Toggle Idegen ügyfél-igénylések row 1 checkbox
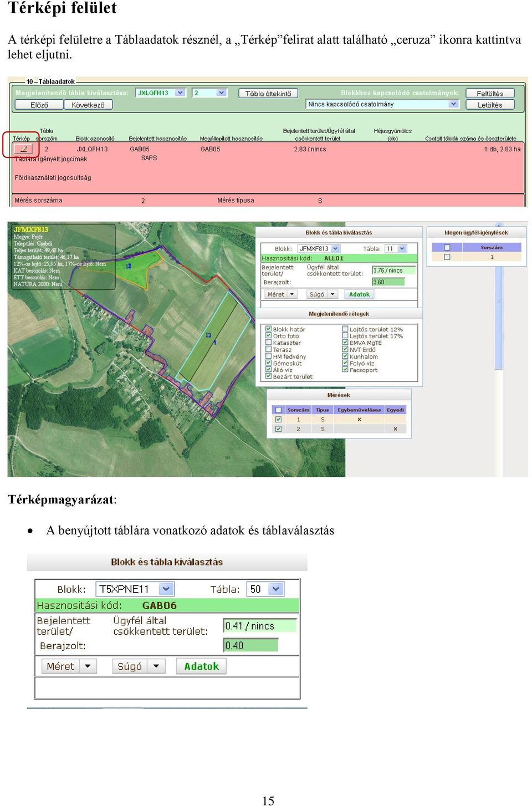The image size is (532, 806). click(x=447, y=257)
